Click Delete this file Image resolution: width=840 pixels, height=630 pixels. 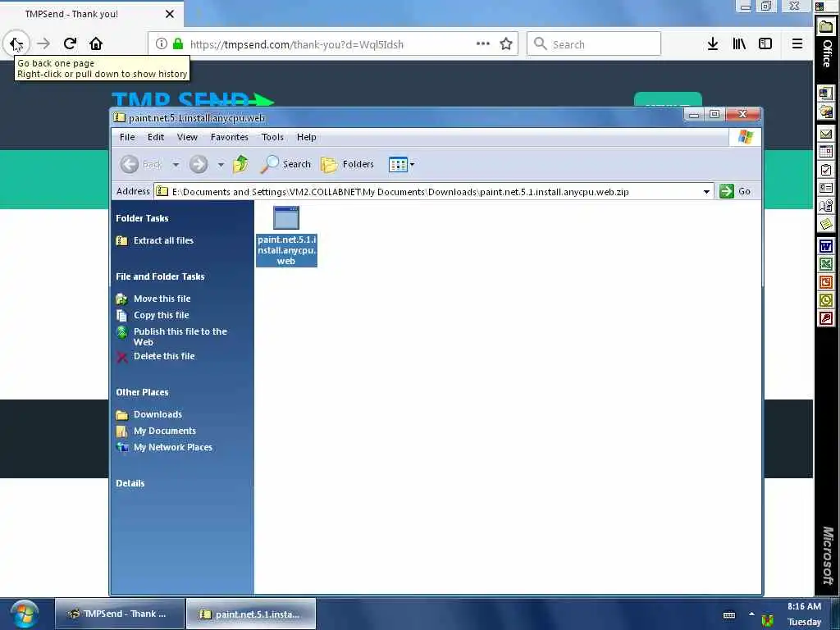click(164, 356)
